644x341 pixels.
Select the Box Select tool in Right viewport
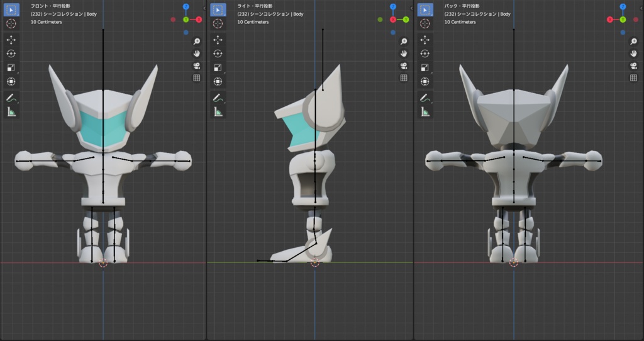218,10
